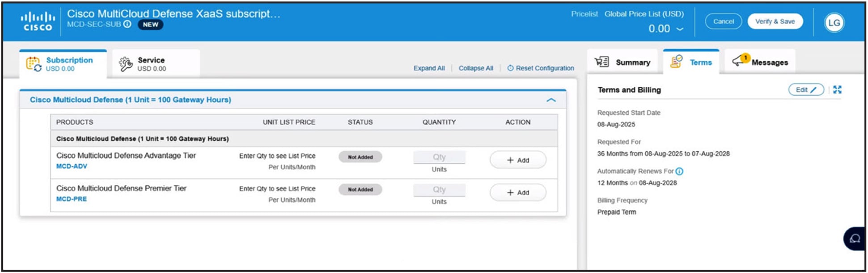Click the Prepaid Term billing value

pos(617,212)
